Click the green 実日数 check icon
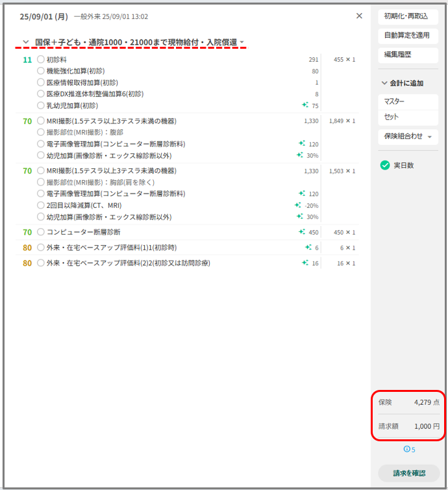This screenshot has height=490, width=448. (x=385, y=165)
